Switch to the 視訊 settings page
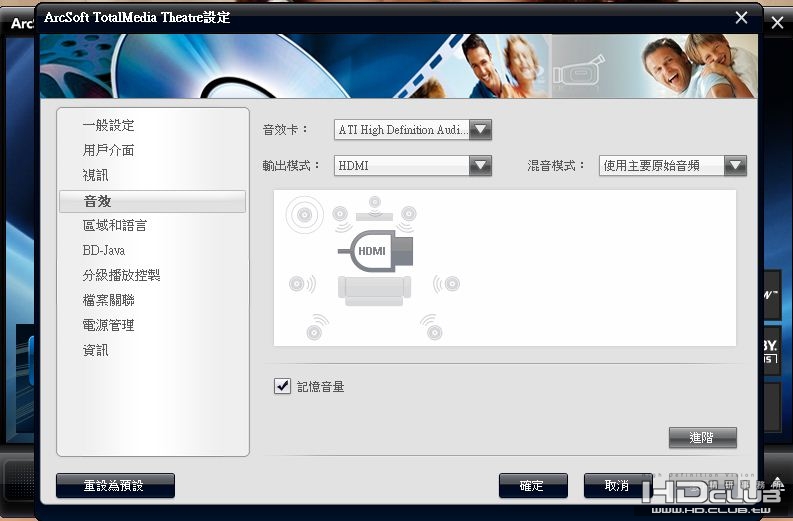793x521 pixels. tap(96, 175)
